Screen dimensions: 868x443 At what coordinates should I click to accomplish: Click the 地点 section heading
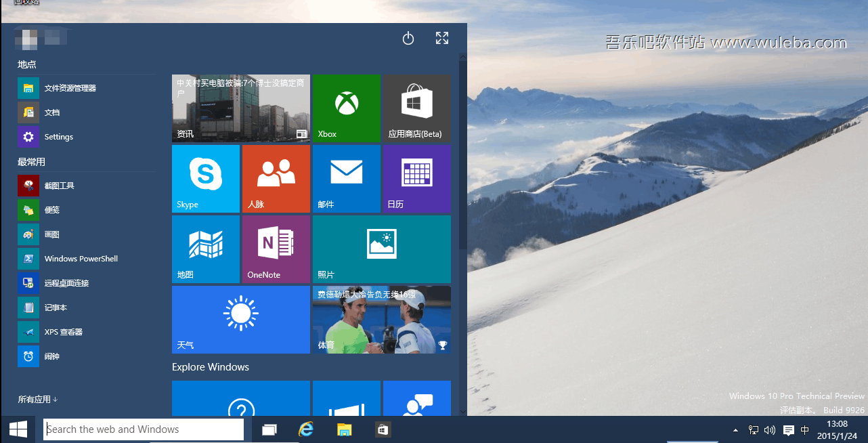pyautogui.click(x=27, y=64)
